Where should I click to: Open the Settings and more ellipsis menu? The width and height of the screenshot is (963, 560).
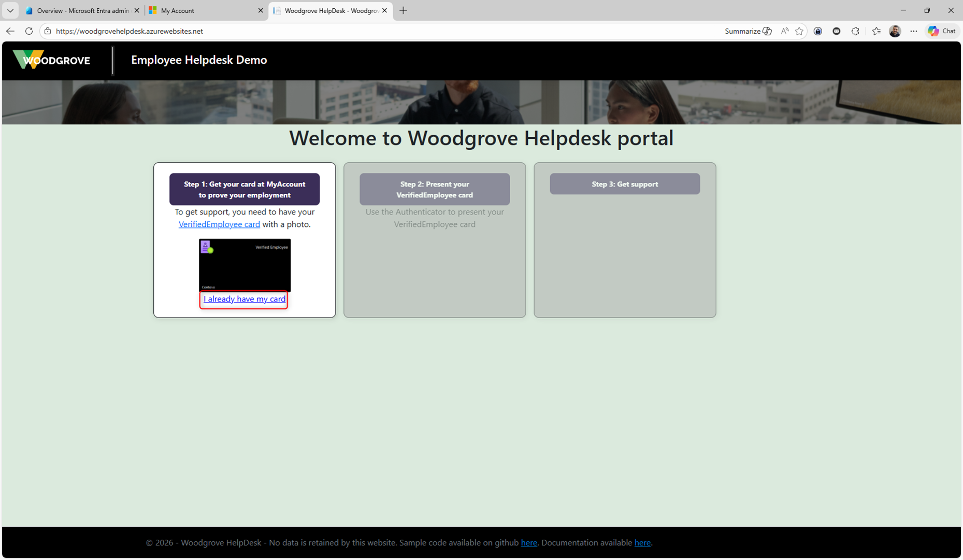(x=914, y=31)
